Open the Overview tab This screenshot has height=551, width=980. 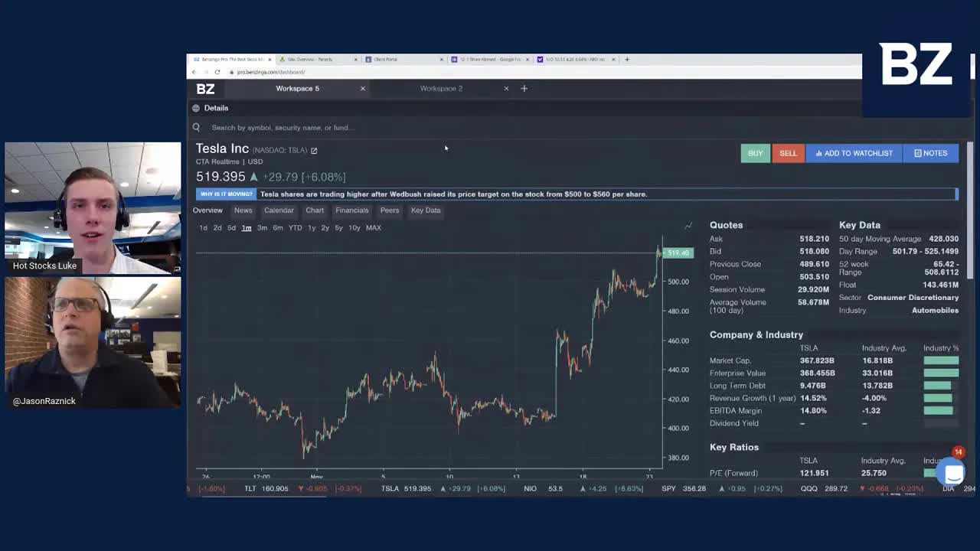click(x=207, y=210)
